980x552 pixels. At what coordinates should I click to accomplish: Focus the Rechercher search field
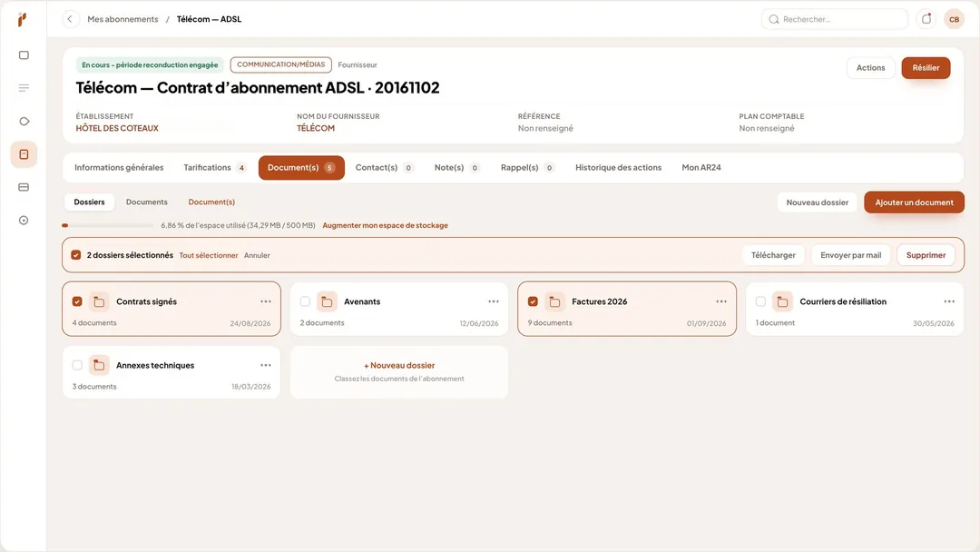pos(835,19)
